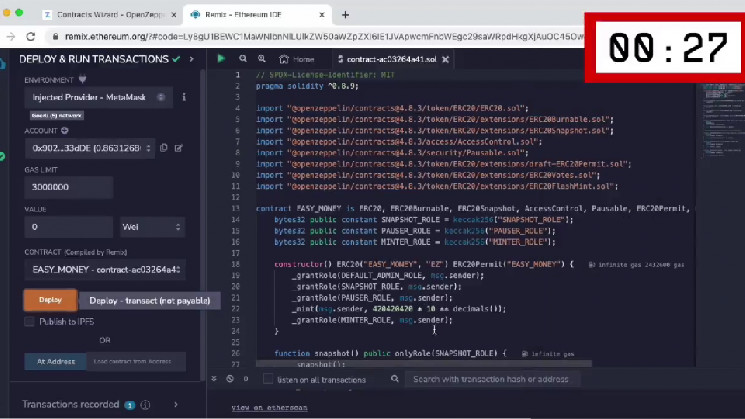745x419 pixels.
Task: Close the contract-ac03264a41.sol editor tab
Action: coord(445,59)
